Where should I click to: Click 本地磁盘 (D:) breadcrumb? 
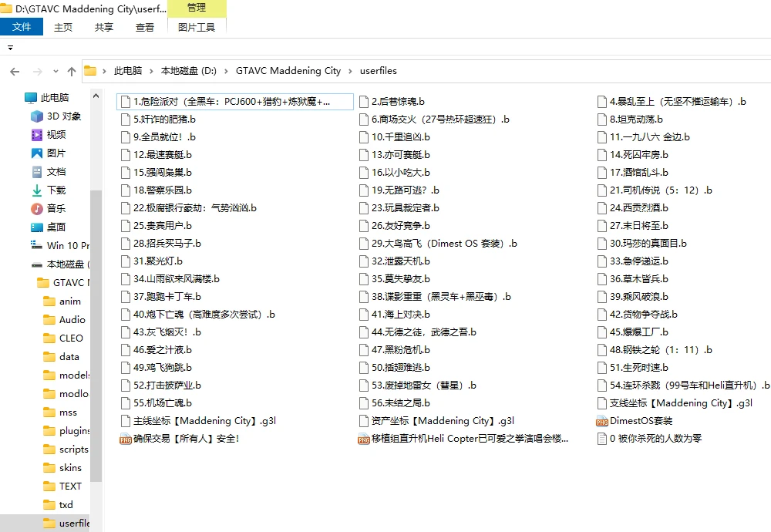tap(189, 71)
